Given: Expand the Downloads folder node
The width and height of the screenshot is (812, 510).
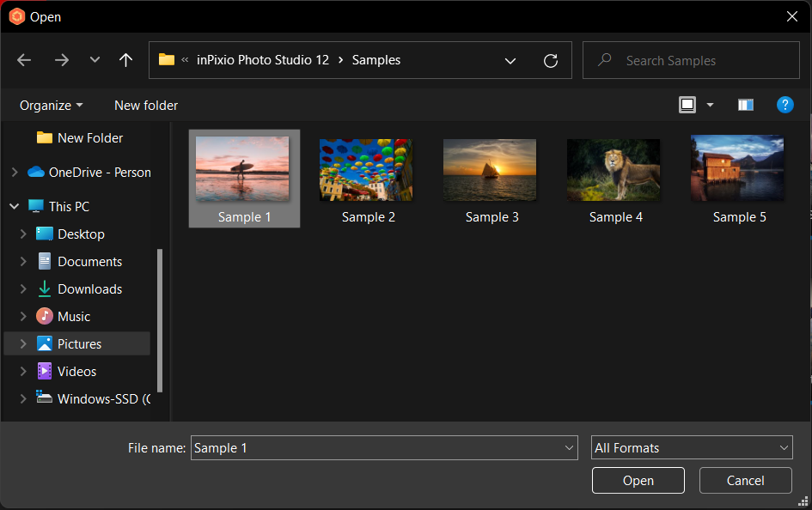Looking at the screenshot, I should [23, 288].
